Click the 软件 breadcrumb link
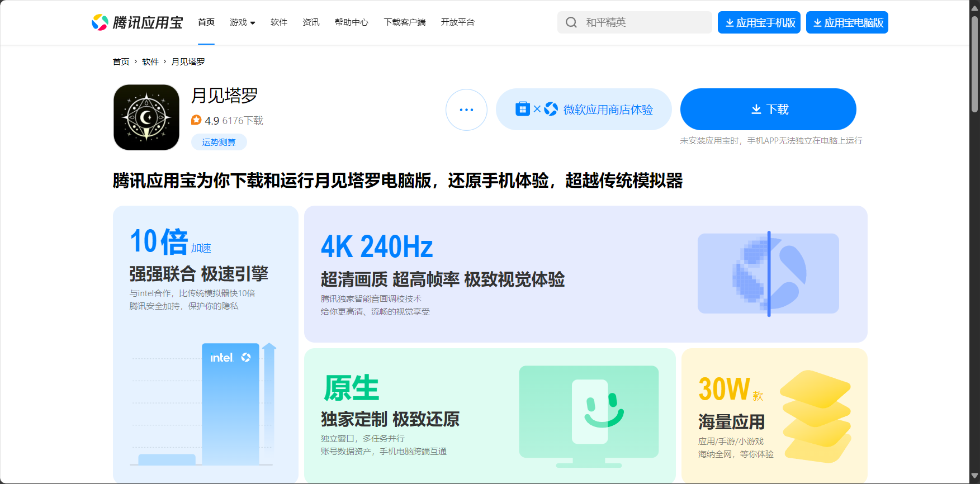980x484 pixels. click(150, 61)
